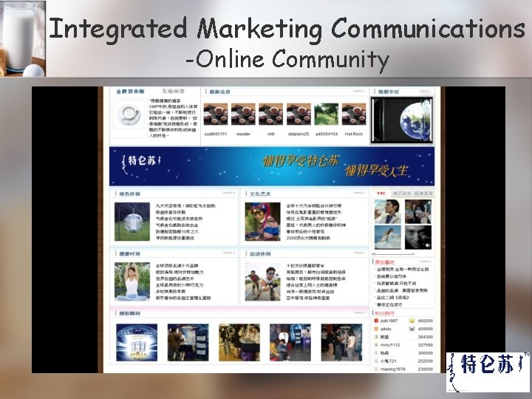Click the wwater username

tap(243, 134)
